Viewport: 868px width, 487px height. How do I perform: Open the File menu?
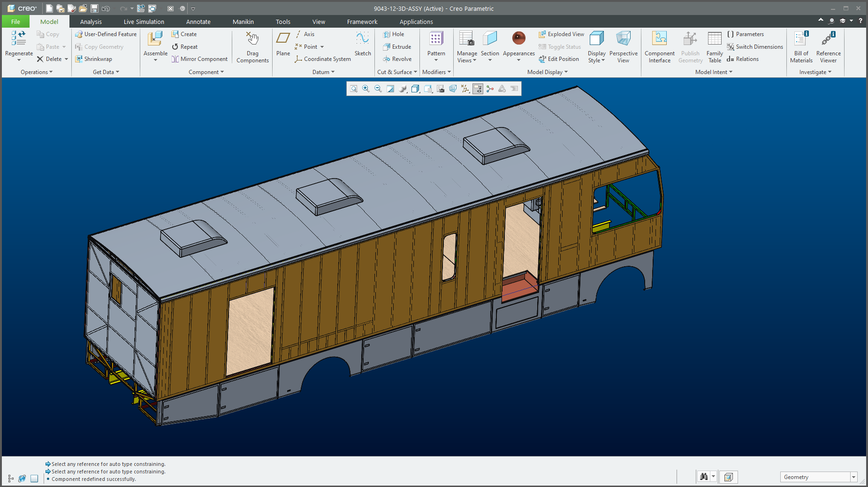15,22
